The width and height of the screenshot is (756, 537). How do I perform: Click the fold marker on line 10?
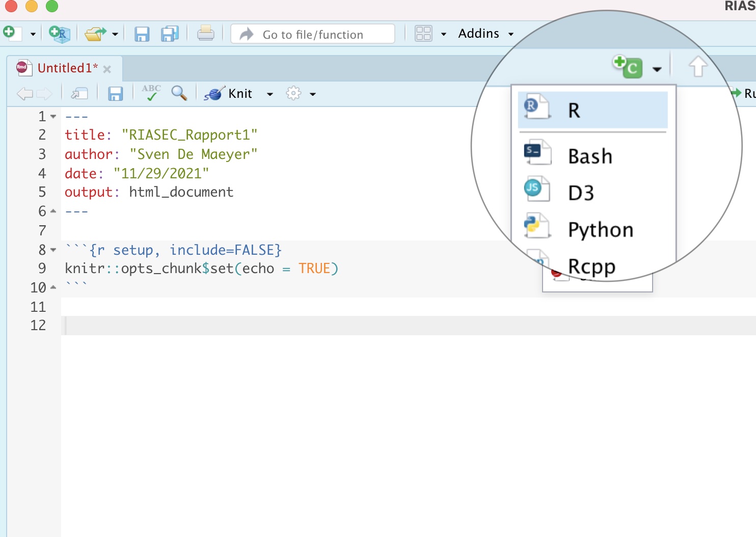(x=53, y=288)
